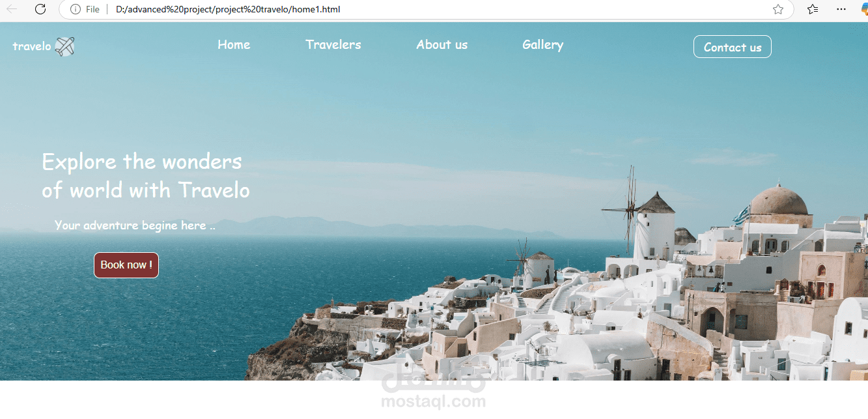Click the 'Explore the wonders' headline
The height and width of the screenshot is (419, 868).
pos(142,162)
